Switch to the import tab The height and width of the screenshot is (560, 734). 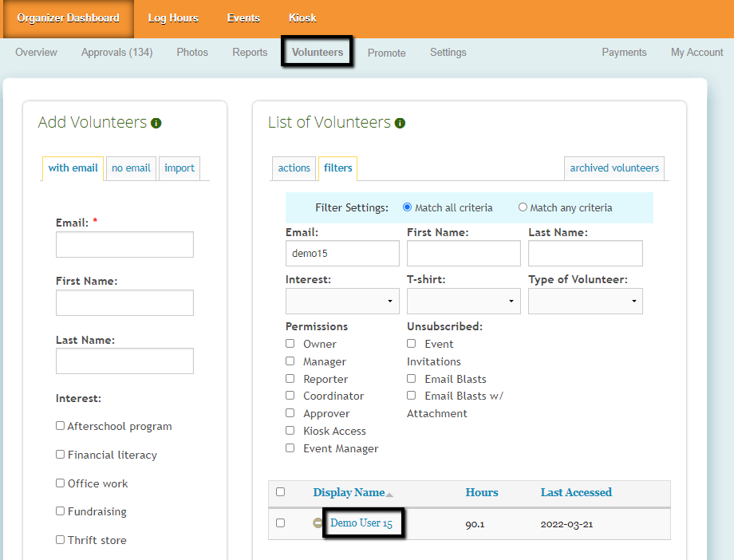click(180, 168)
